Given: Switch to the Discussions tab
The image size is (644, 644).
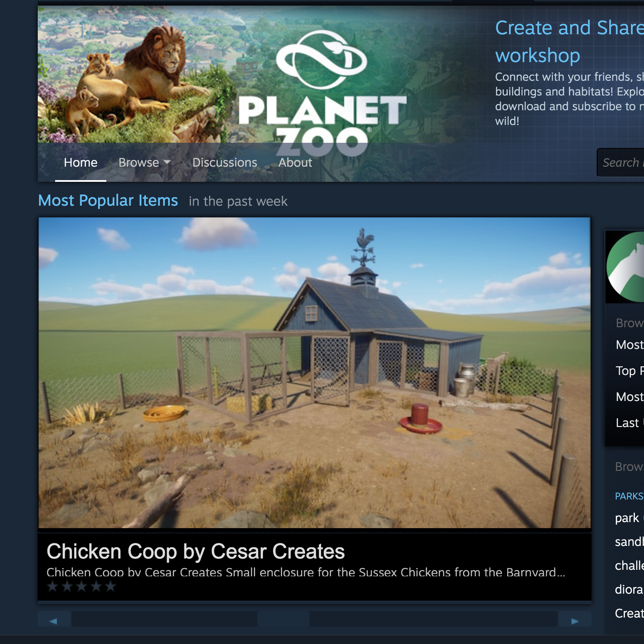Looking at the screenshot, I should pos(224,162).
